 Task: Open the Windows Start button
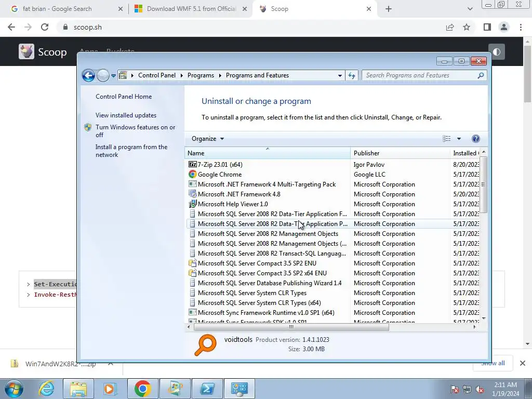pos(14,389)
